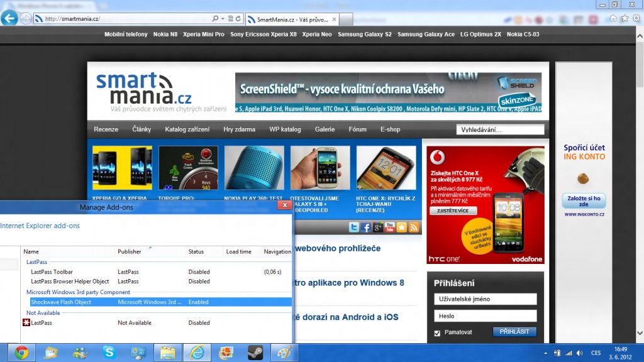Select the LastPass Not Available add-on row
Screen dimensions: 644x362
[x=157, y=323]
